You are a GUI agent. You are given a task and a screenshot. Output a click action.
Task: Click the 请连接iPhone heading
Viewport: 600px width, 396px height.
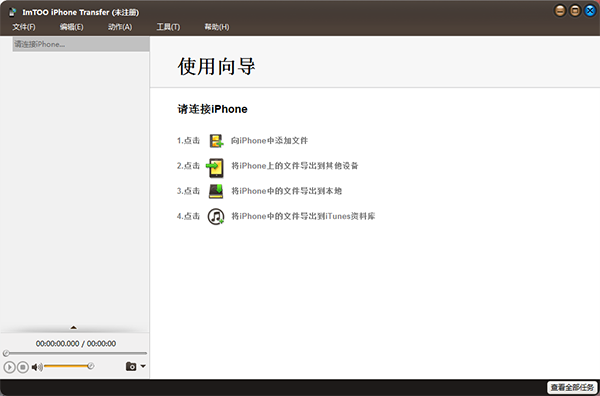[x=212, y=109]
